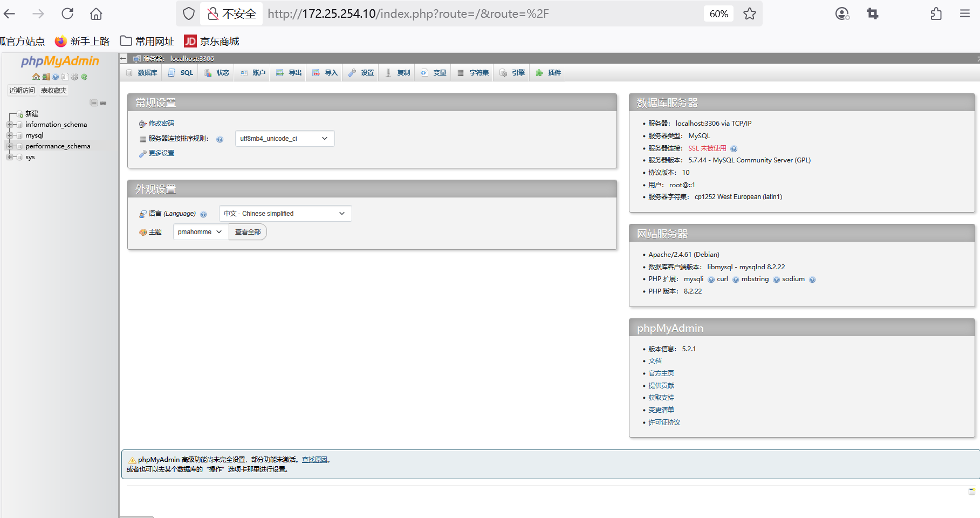This screenshot has height=518, width=980.
Task: Click 新建 database tree item
Action: (32, 114)
